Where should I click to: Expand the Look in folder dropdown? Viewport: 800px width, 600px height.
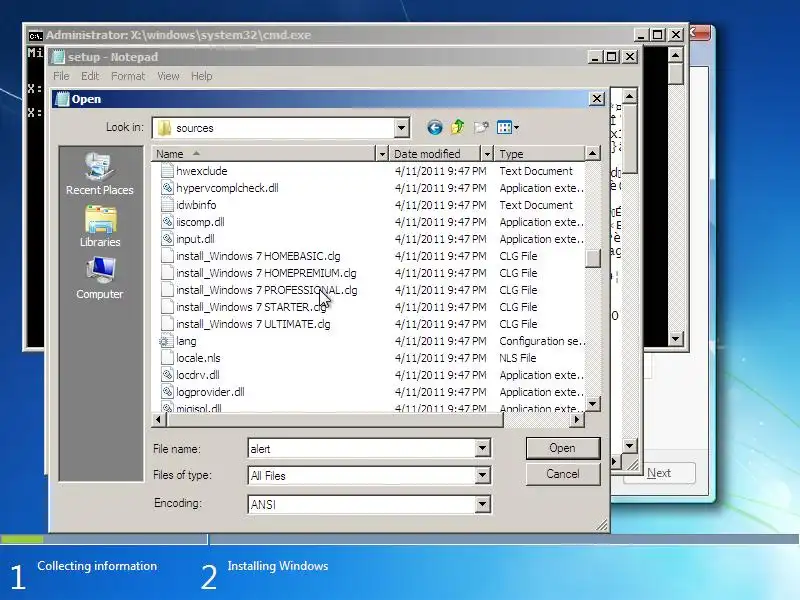[402, 128]
